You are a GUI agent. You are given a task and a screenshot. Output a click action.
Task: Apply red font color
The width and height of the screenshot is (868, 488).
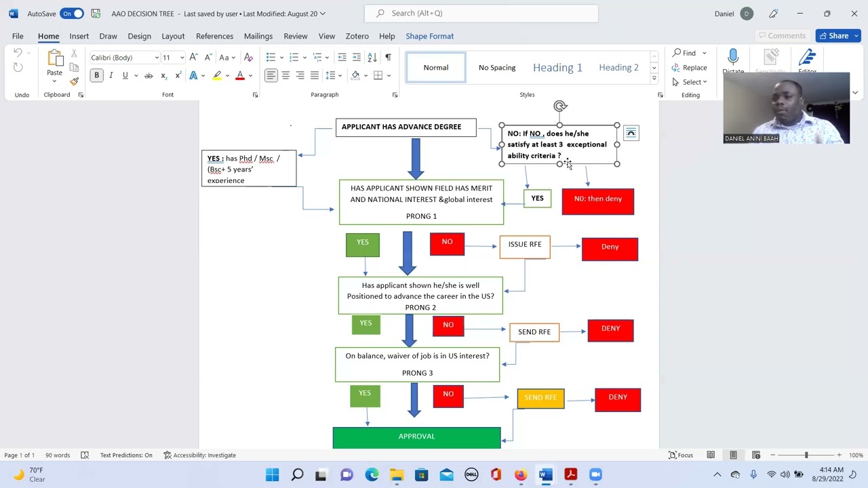coord(239,75)
